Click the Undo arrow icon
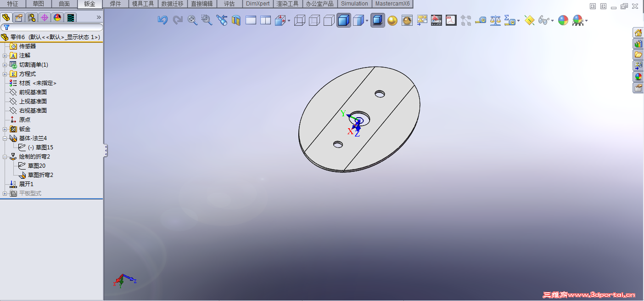Image resolution: width=644 pixels, height=301 pixels. [162, 20]
